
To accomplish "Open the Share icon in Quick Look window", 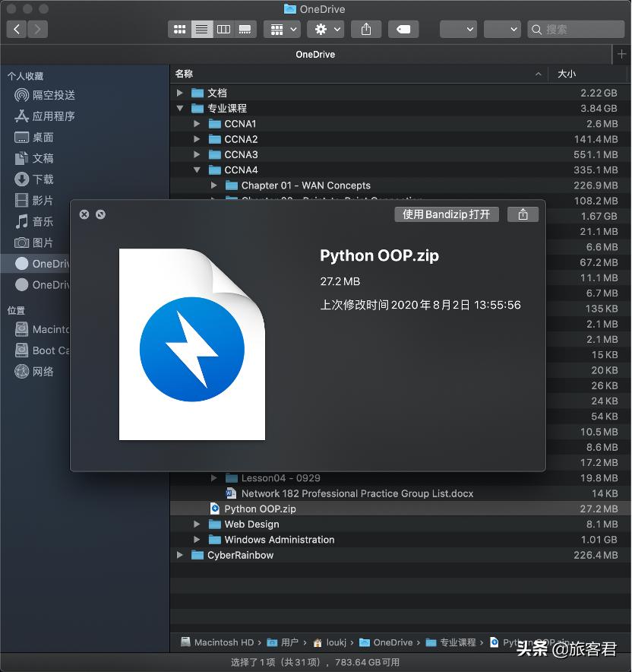I will click(x=523, y=214).
